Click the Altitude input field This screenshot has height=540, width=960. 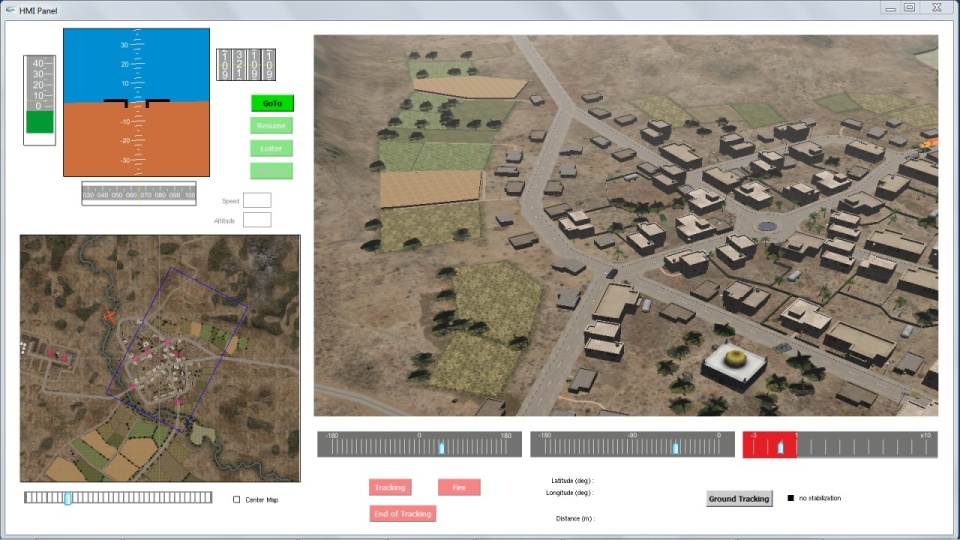257,220
